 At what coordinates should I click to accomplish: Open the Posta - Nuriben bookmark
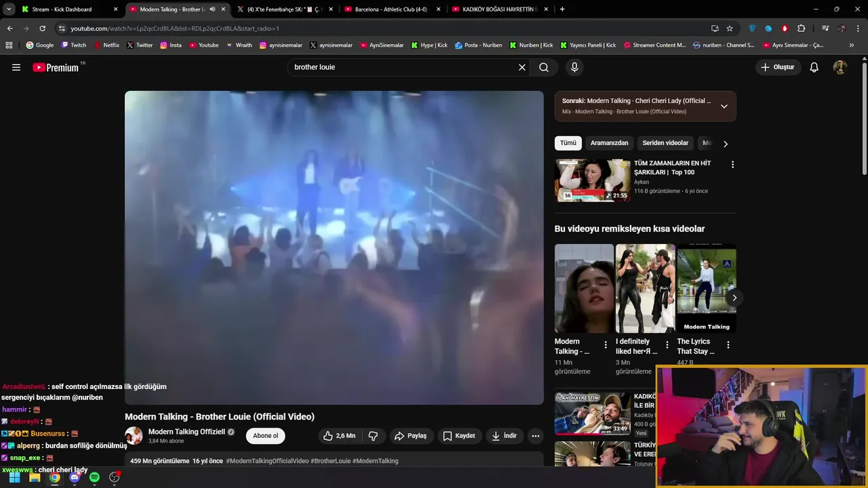pyautogui.click(x=478, y=45)
